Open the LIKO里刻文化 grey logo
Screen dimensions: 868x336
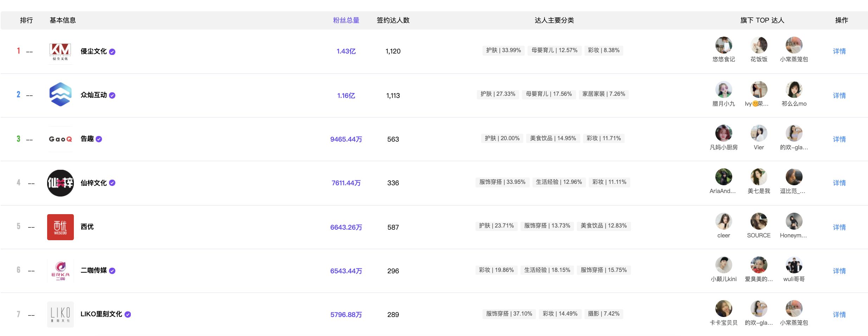coord(60,314)
